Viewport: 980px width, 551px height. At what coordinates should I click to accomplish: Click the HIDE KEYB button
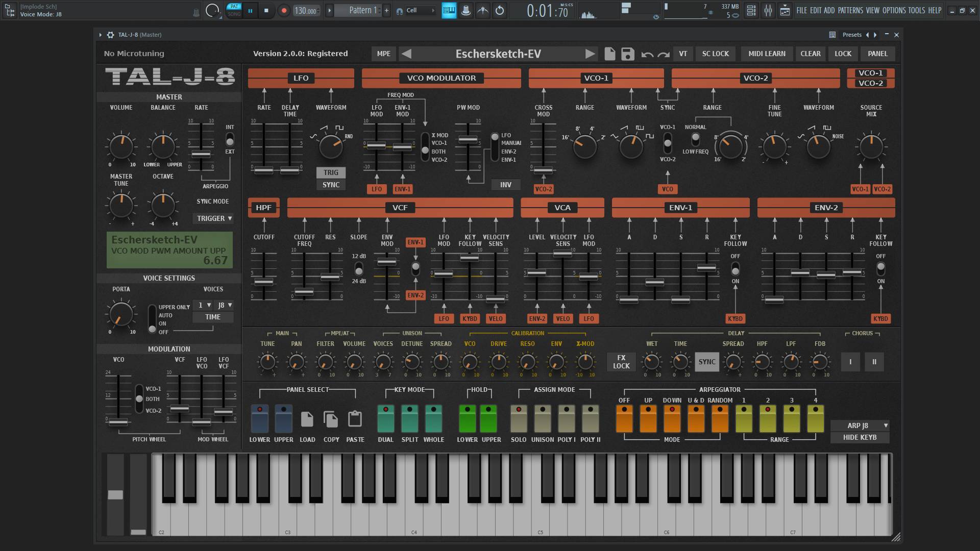[860, 437]
